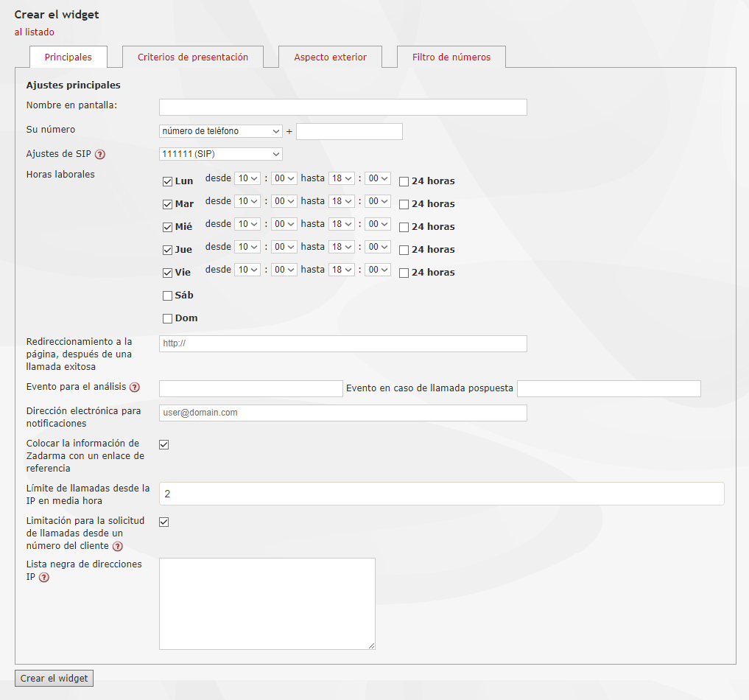Uncheck the Mié working day checkbox

[x=167, y=228]
